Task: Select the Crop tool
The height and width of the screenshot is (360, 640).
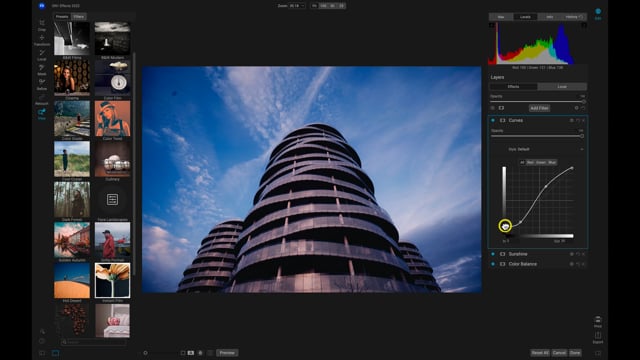Action: tap(42, 24)
